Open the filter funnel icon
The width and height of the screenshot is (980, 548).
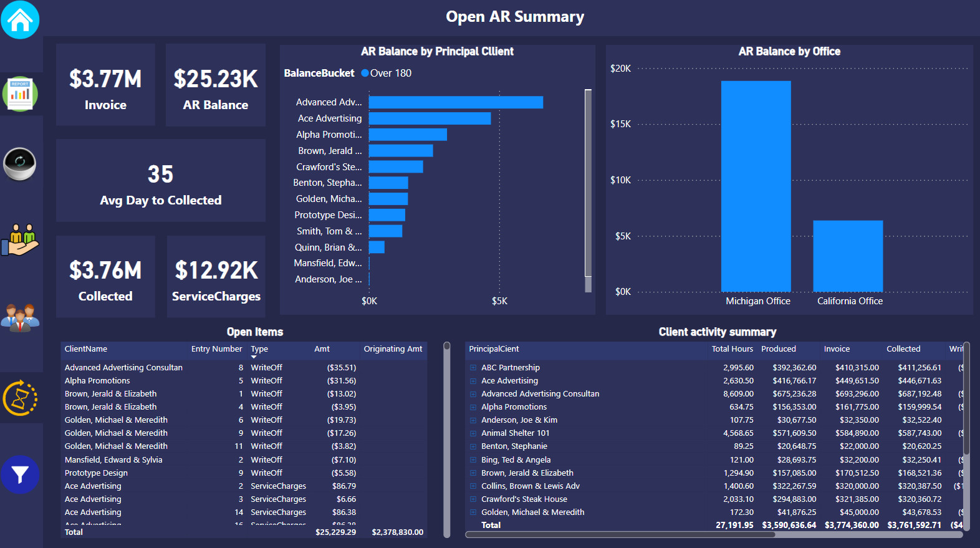click(x=20, y=474)
